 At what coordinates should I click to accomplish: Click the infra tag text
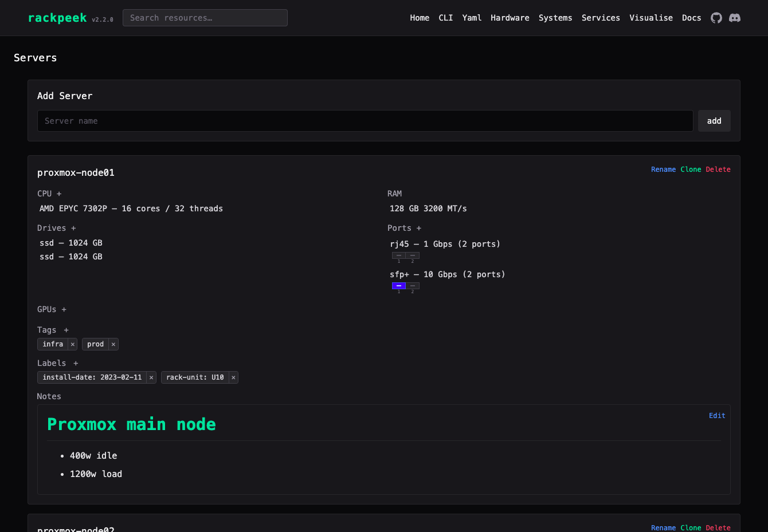53,344
